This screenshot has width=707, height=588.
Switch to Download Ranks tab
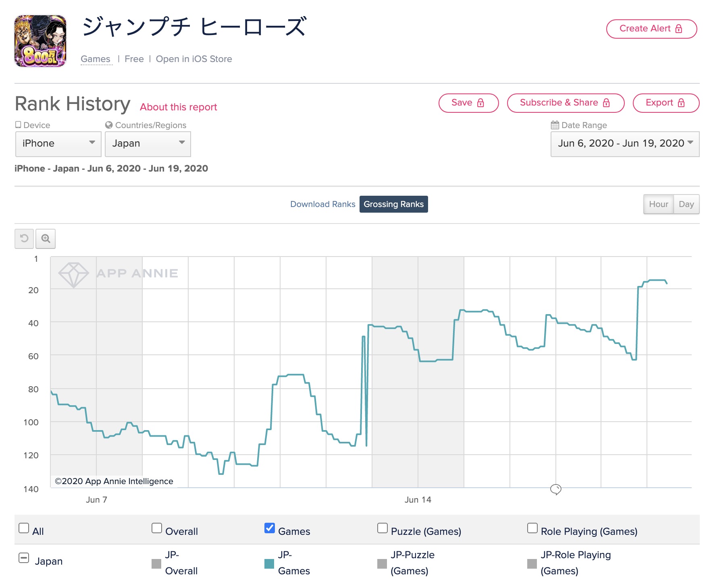323,204
